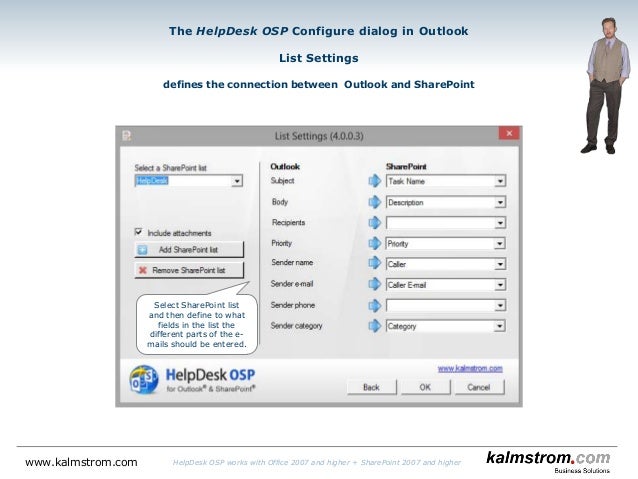Screen dimensions: 638x479
Task: Click the www.kalmstrom.com footer text
Action: (81, 462)
